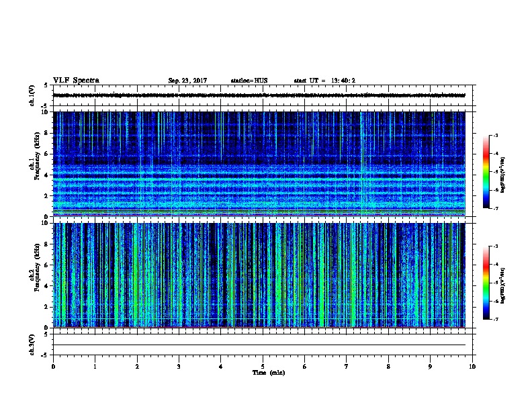
Task: Select the start UT time 13:40: 2
Action: point(343,81)
